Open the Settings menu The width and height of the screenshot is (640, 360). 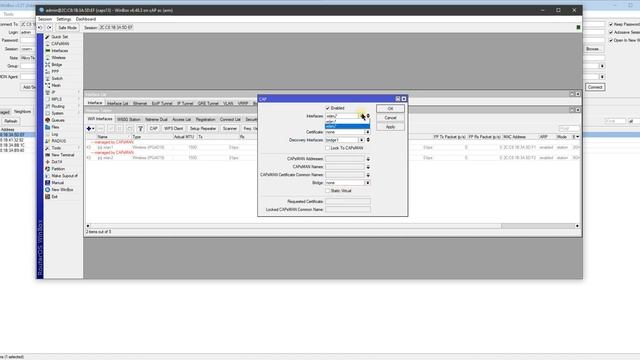click(64, 19)
